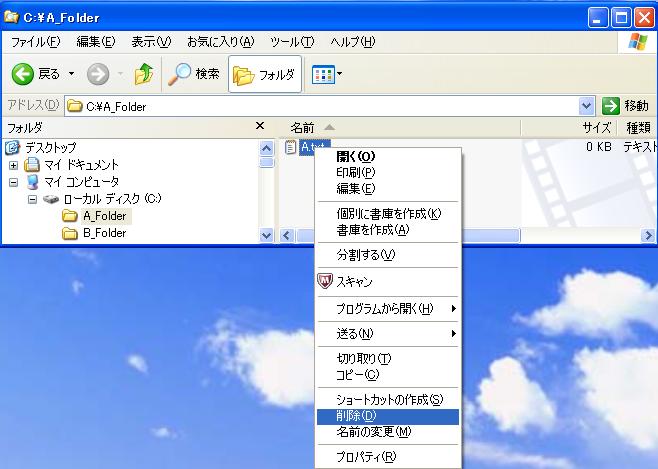Click the address field C:¥A_Folder
Image resolution: width=658 pixels, height=469 pixels.
pyautogui.click(x=321, y=106)
